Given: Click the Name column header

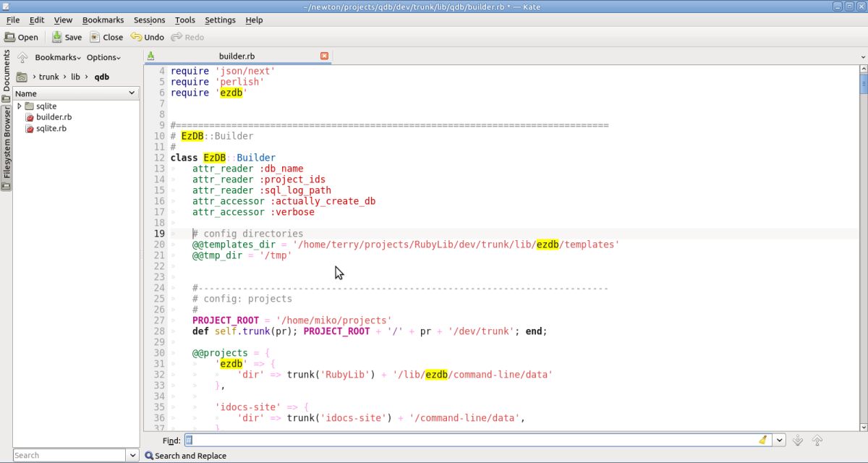Looking at the screenshot, I should click(x=75, y=93).
